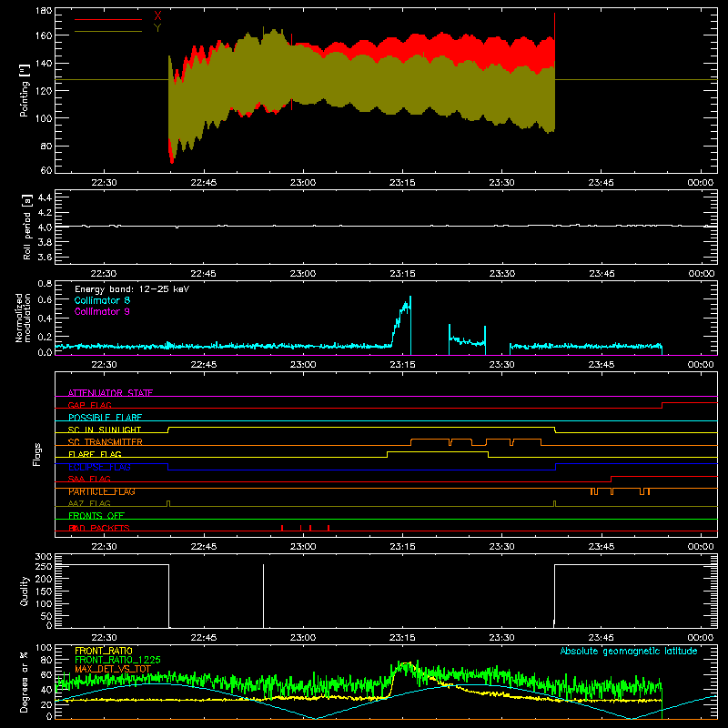Viewport: 728px width, 728px height.
Task: Click the SC_IN_SUNLIGHT flag label
Action: 105,430
